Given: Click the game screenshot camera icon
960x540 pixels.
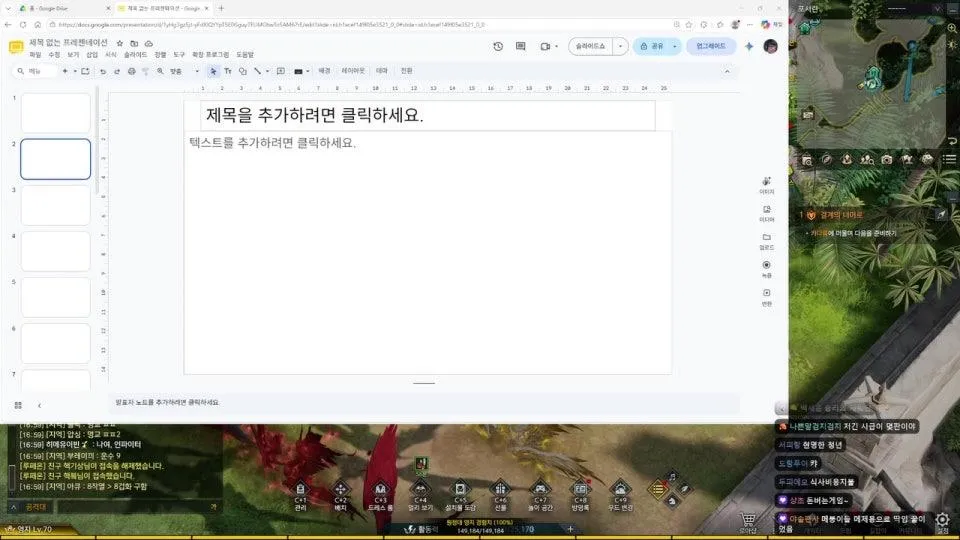Looking at the screenshot, I should (x=887, y=159).
